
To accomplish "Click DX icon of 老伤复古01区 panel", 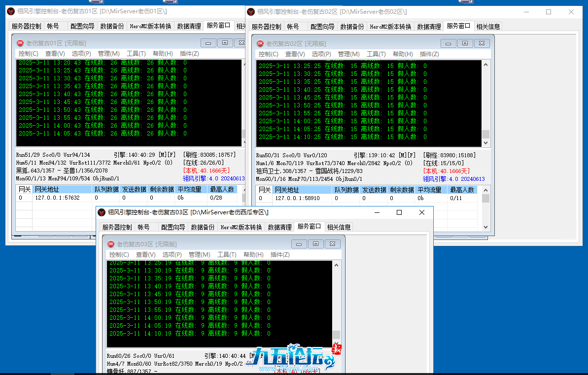I will tap(20, 43).
